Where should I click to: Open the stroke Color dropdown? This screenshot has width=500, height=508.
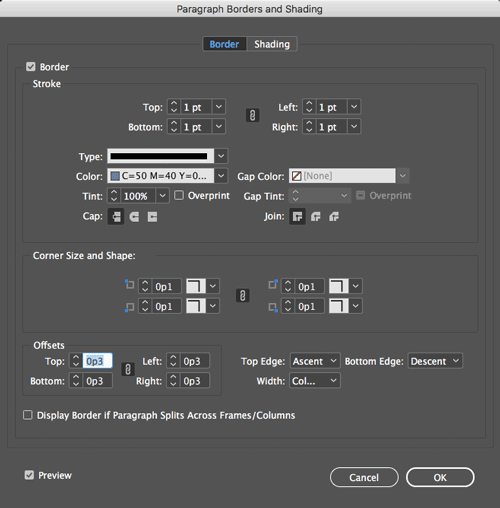click(221, 176)
